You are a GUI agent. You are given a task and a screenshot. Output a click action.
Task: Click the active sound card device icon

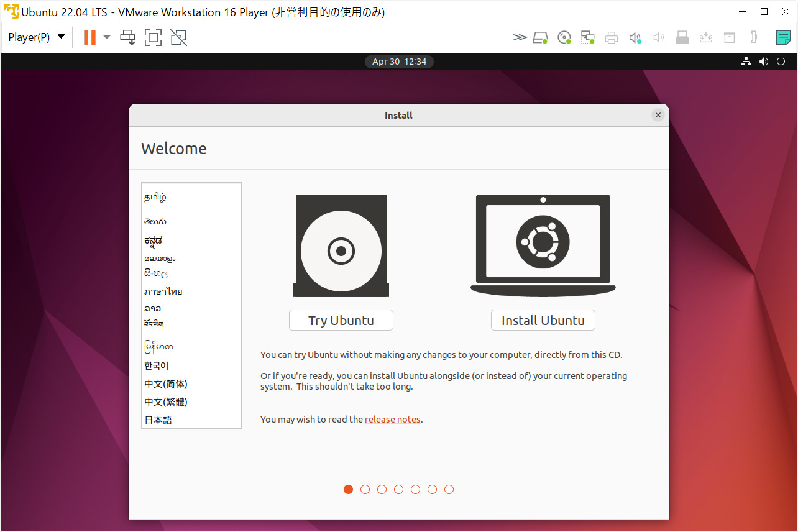tap(635, 37)
